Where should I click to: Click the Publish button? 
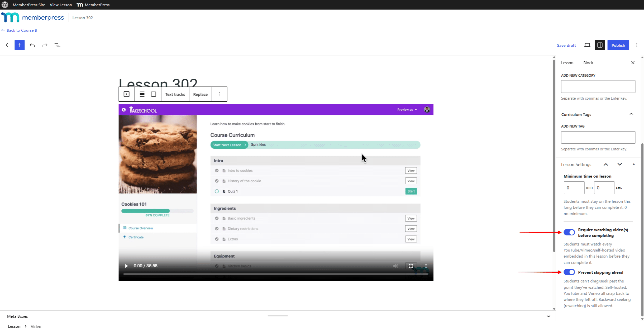click(x=618, y=45)
